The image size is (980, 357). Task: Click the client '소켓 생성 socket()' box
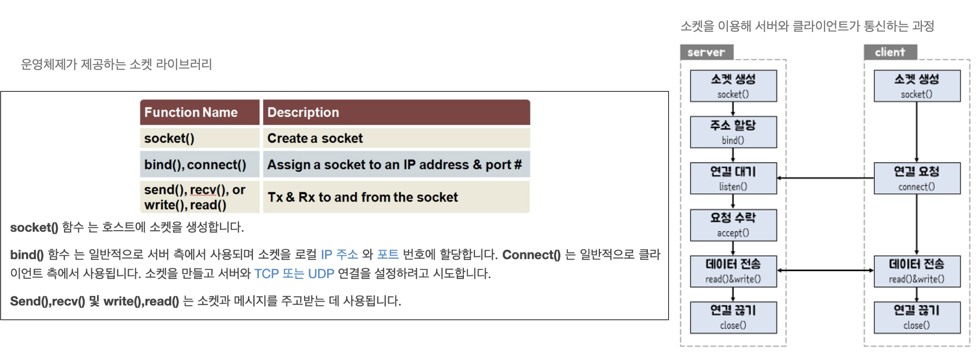(x=917, y=86)
